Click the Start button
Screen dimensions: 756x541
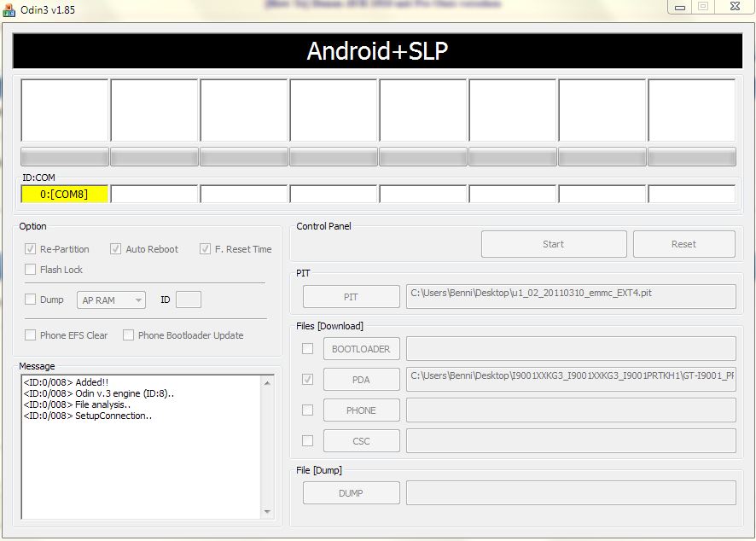click(554, 244)
